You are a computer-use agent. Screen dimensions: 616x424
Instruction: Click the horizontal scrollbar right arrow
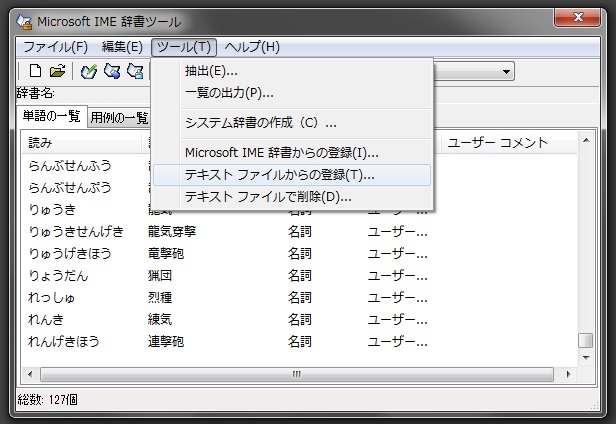point(568,374)
